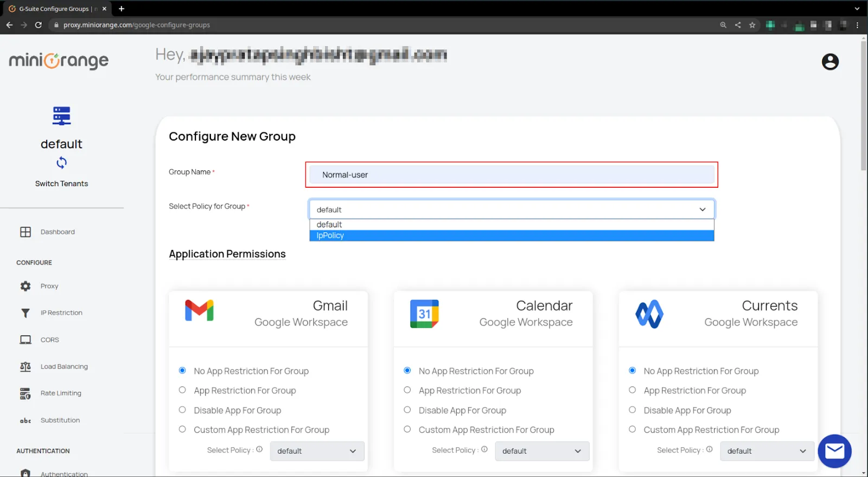
Task: Click the Currents logo icon
Action: point(649,314)
